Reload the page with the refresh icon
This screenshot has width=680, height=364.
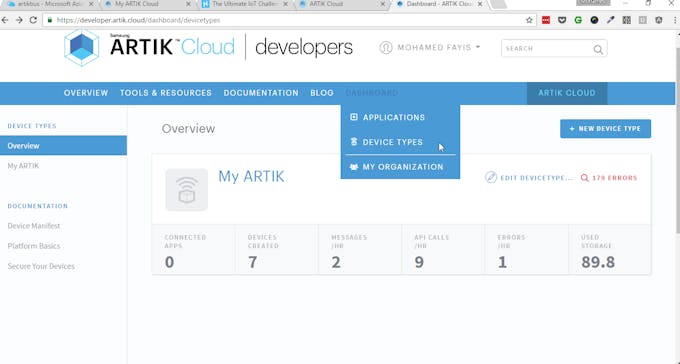[x=33, y=20]
